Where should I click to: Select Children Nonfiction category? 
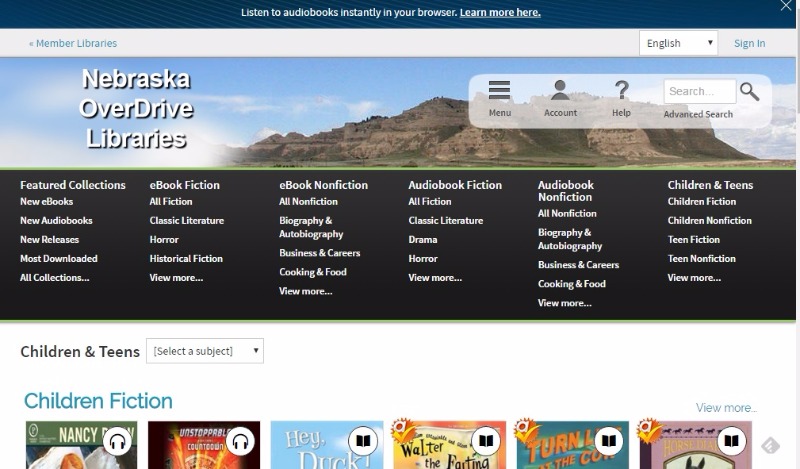coord(709,220)
